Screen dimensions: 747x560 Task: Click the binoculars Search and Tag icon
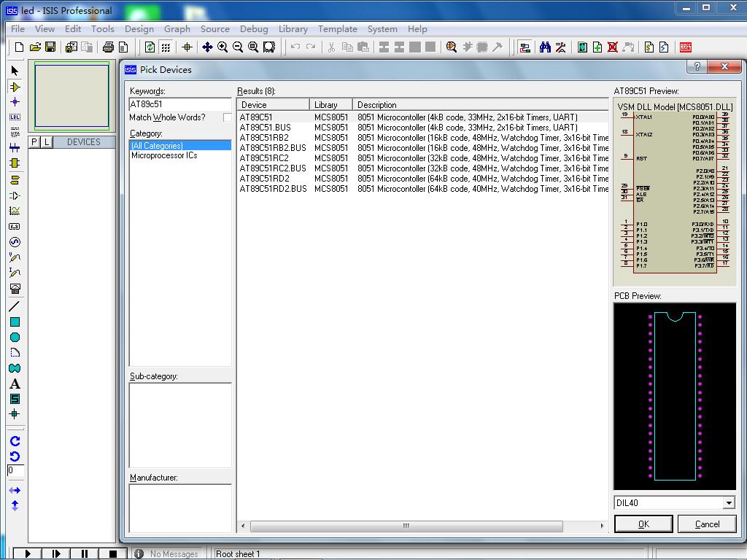click(546, 47)
